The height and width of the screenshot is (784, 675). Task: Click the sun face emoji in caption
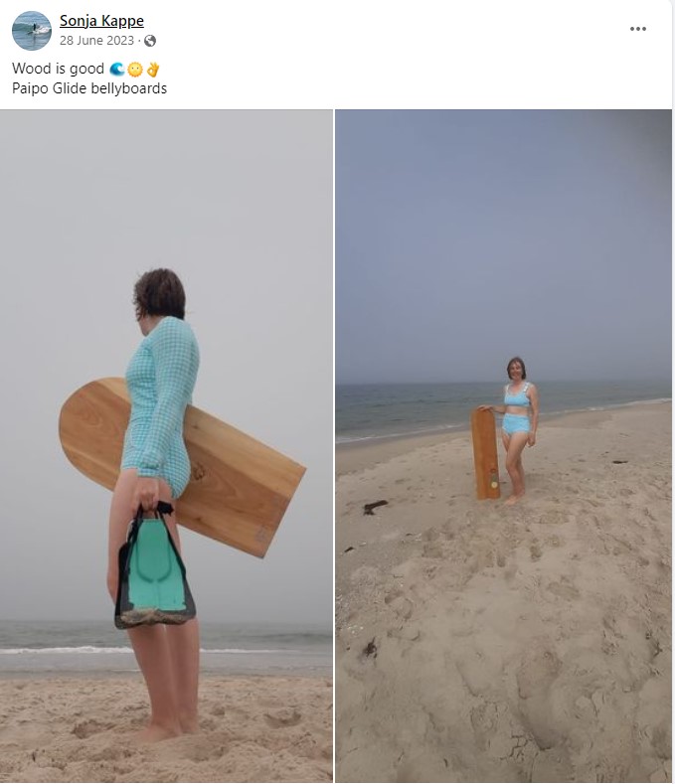pos(134,69)
